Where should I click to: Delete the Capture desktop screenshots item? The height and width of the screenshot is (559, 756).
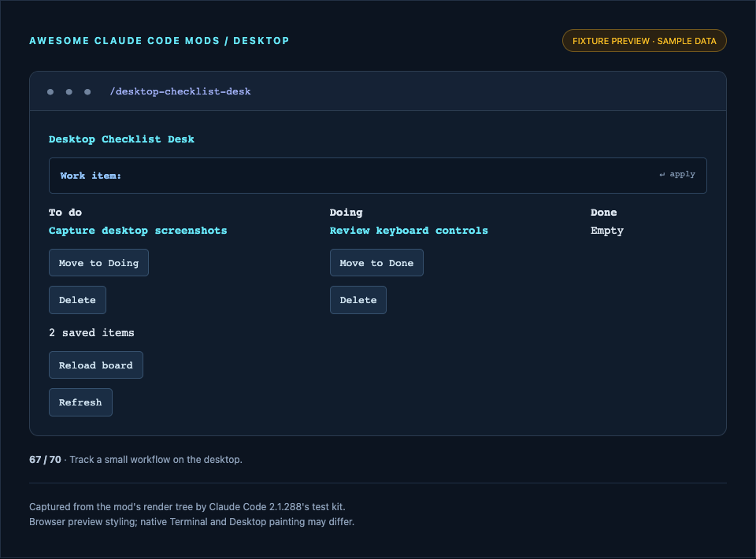click(x=77, y=300)
